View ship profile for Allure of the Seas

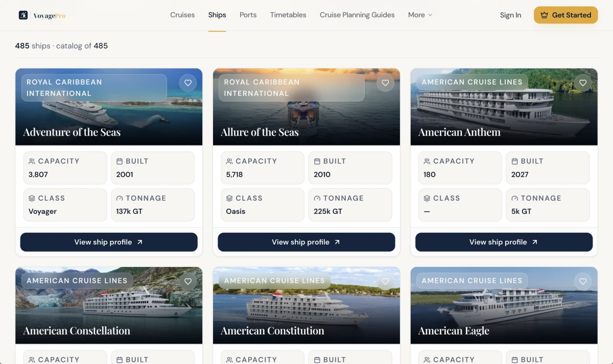306,242
